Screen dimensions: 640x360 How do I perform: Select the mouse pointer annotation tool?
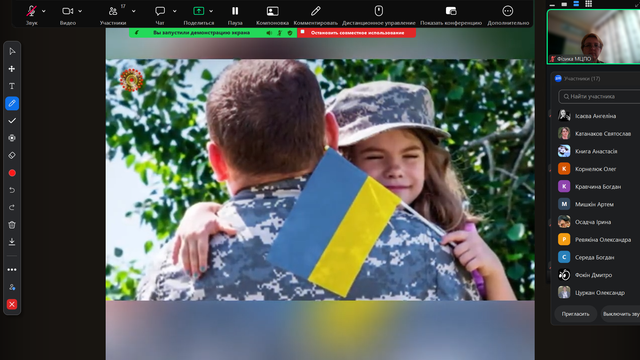click(12, 51)
